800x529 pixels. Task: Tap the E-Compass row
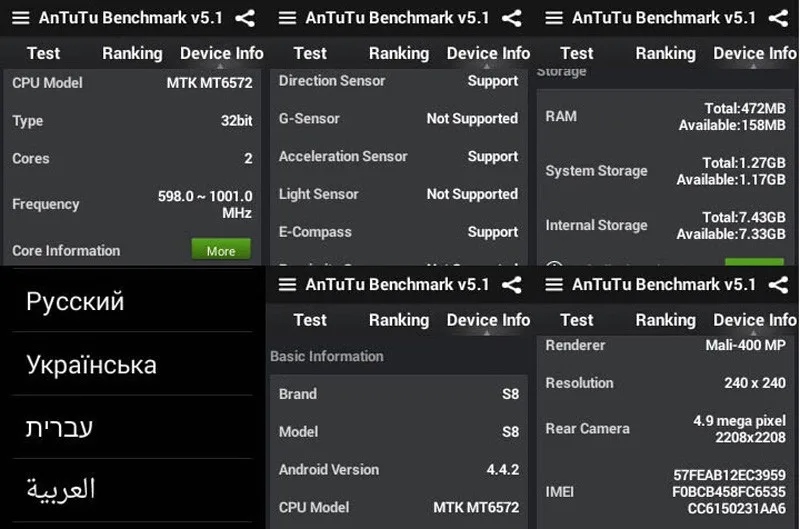point(398,232)
